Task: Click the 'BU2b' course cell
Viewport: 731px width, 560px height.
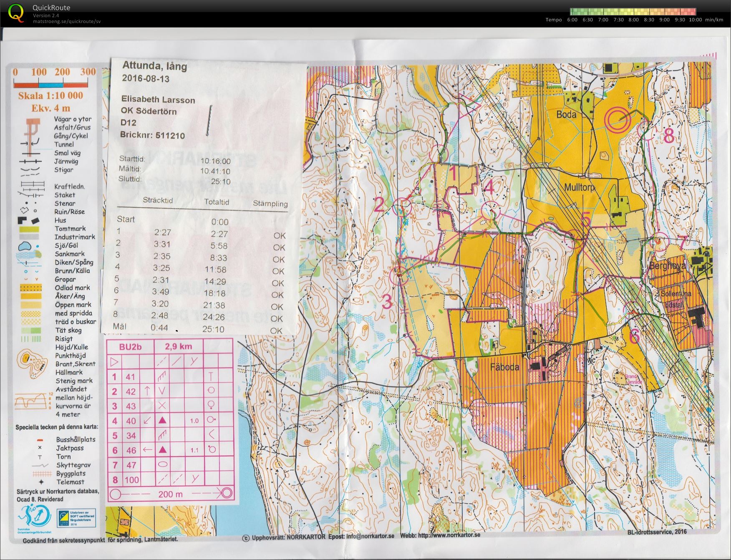Action: pyautogui.click(x=131, y=347)
